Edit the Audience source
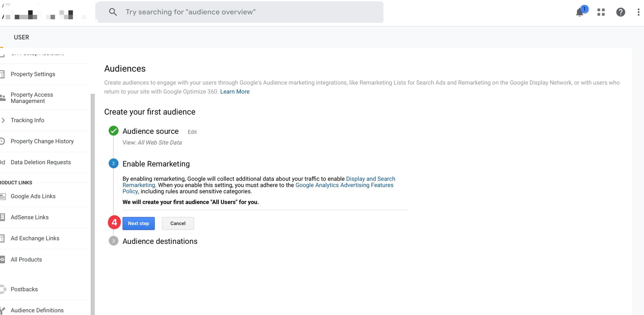Screen dimensions: 644x315 [192, 132]
